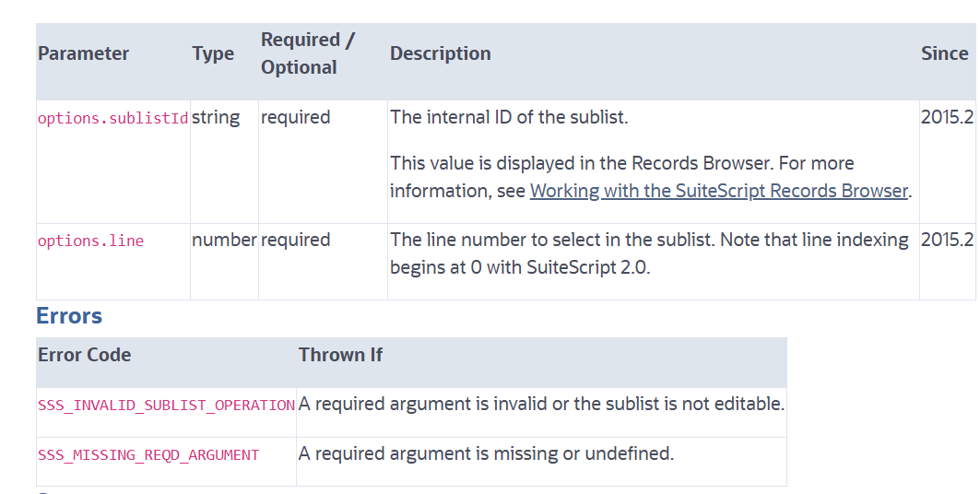Click the required cell in options.line row

tap(295, 240)
